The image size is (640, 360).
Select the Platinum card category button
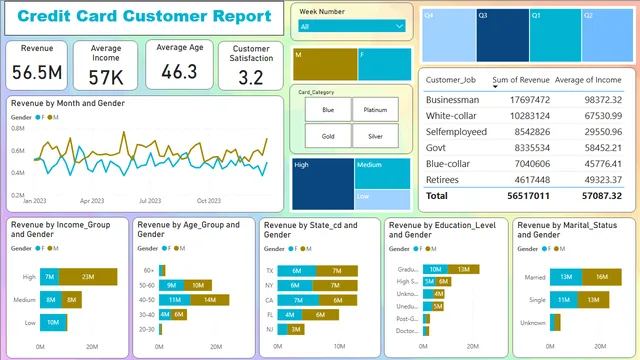375,109
